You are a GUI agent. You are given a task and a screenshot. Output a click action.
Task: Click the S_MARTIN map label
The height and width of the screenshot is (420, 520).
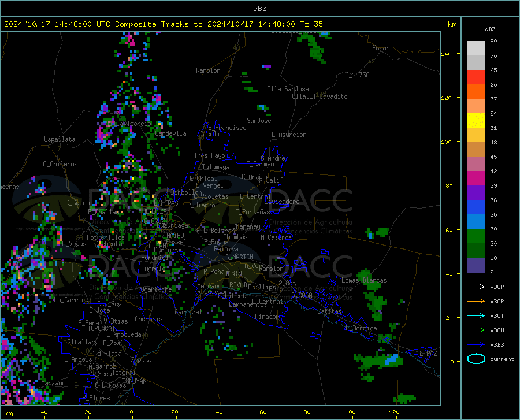(x=239, y=257)
